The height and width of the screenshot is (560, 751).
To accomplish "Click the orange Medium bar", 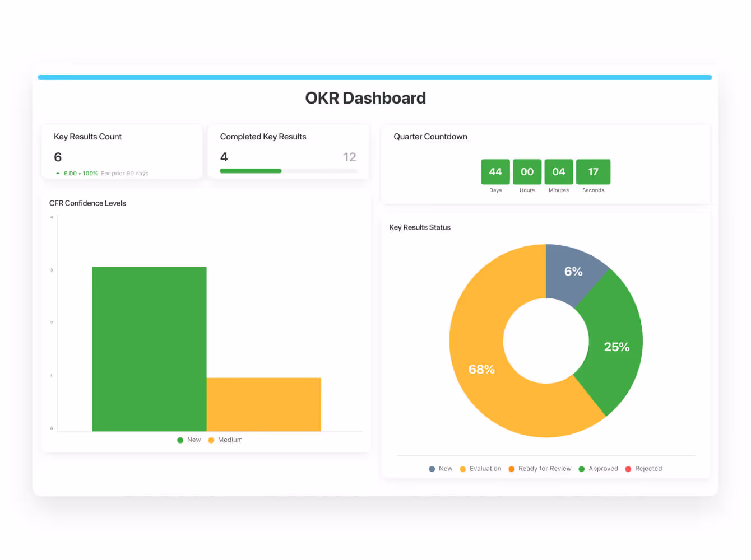I will [263, 404].
